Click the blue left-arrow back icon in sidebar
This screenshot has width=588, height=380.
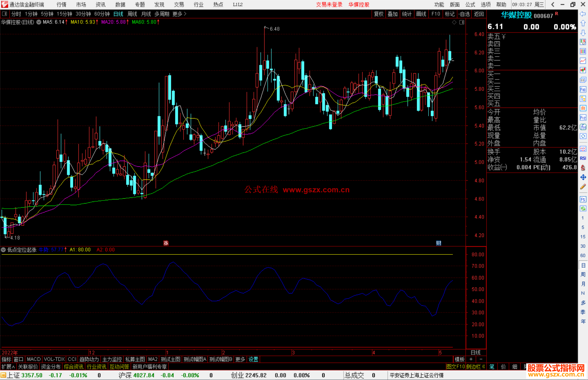(583, 14)
